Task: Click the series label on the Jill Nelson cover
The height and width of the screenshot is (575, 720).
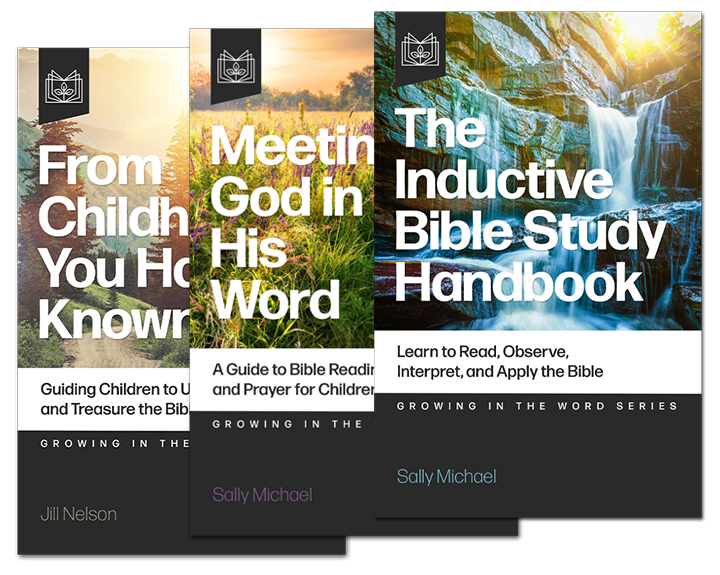Action: tap(110, 443)
